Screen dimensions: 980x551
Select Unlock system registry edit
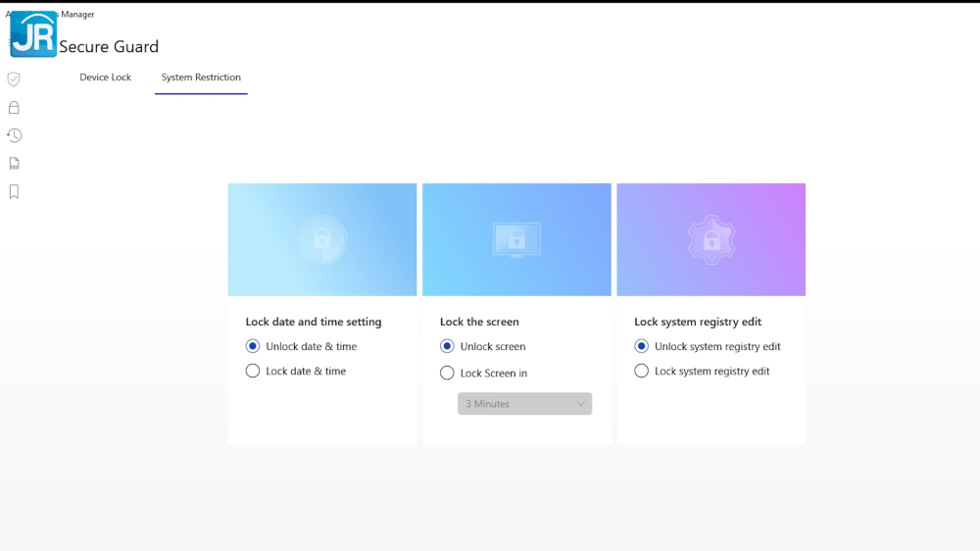(x=642, y=346)
